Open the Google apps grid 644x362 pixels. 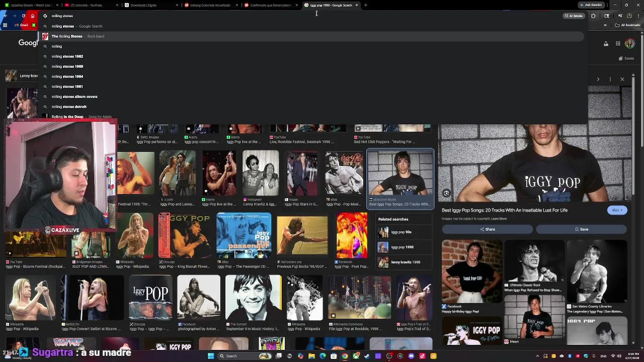(x=618, y=43)
